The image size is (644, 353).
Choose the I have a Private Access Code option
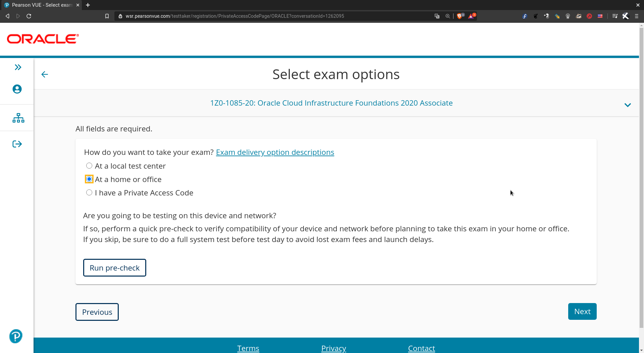[x=89, y=192]
